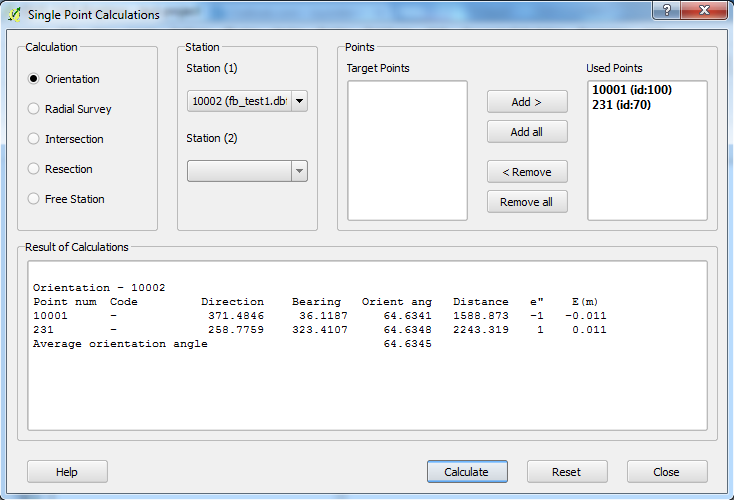Select used point 10001 (id:100)

click(632, 90)
